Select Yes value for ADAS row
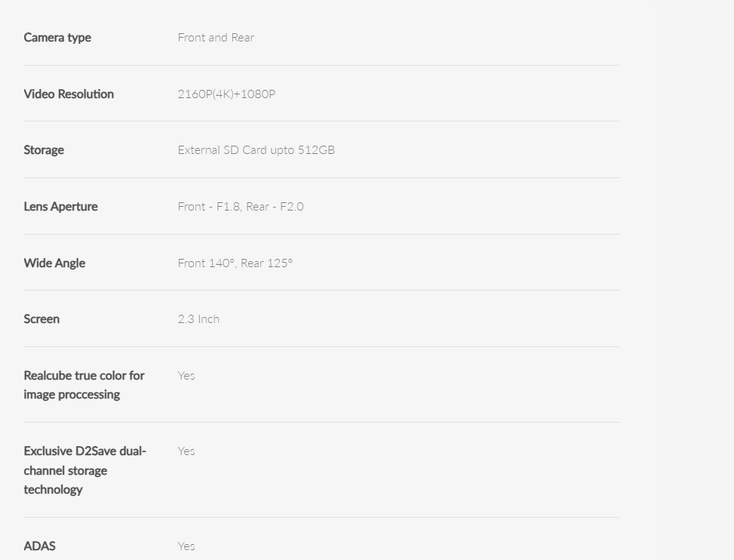Screen dimensions: 734x560 pos(186,546)
